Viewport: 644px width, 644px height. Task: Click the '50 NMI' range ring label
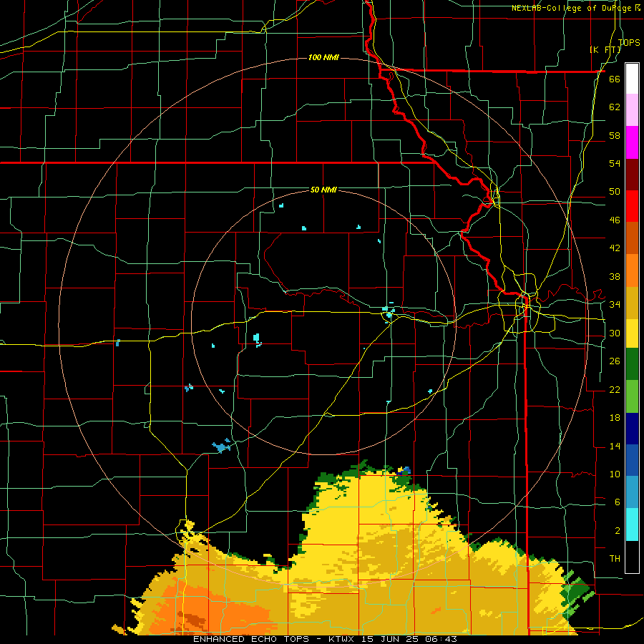(x=323, y=190)
